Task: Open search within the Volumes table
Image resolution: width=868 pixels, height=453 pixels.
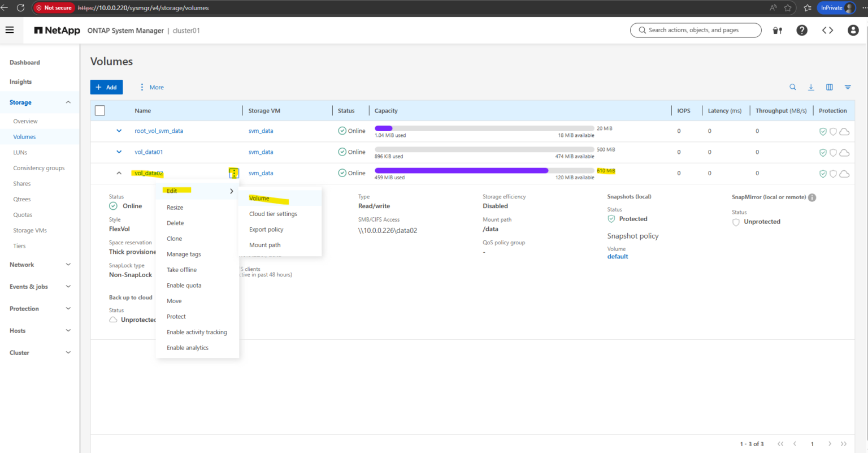Action: 793,87
